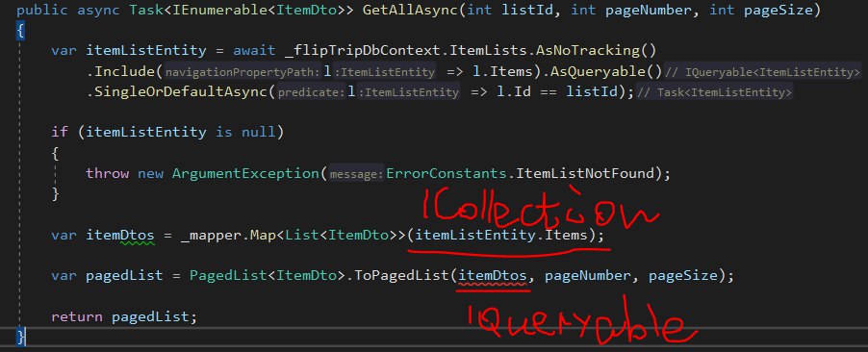Viewport: 868px width, 352px height.
Task: Click the 'ItemListNotFound' constant
Action: click(585, 173)
